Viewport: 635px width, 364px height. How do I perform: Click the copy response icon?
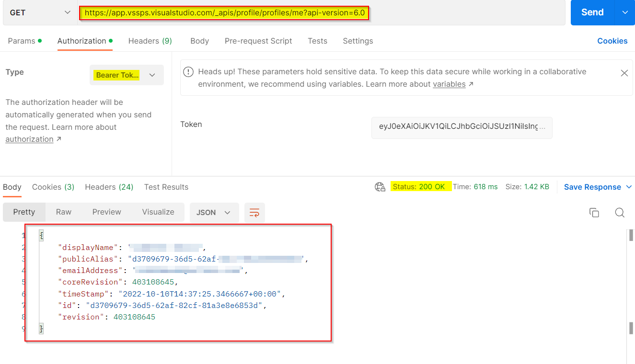[594, 213]
